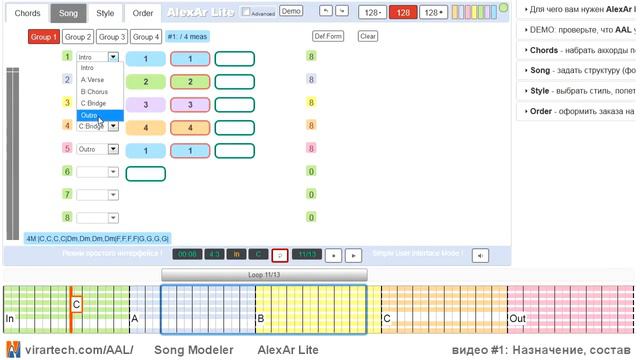Click the Loop 11/13 range bar
The width and height of the screenshot is (640, 360).
[264, 275]
